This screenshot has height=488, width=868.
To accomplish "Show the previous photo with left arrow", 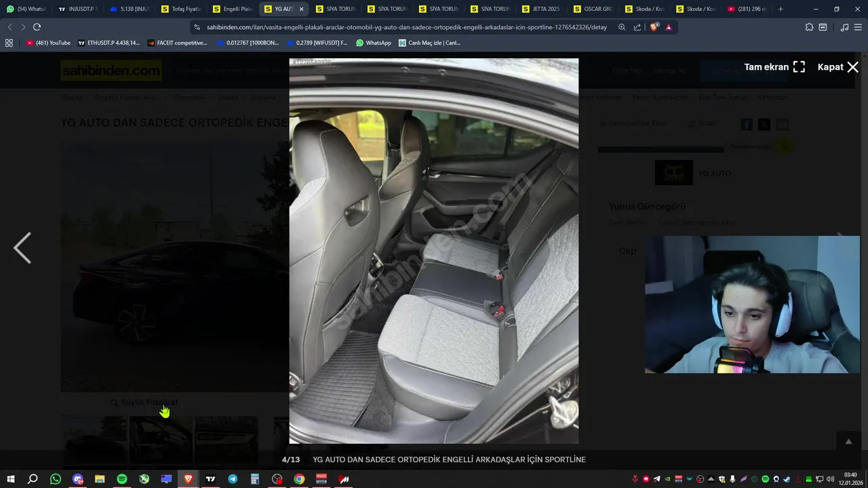I will 22,248.
